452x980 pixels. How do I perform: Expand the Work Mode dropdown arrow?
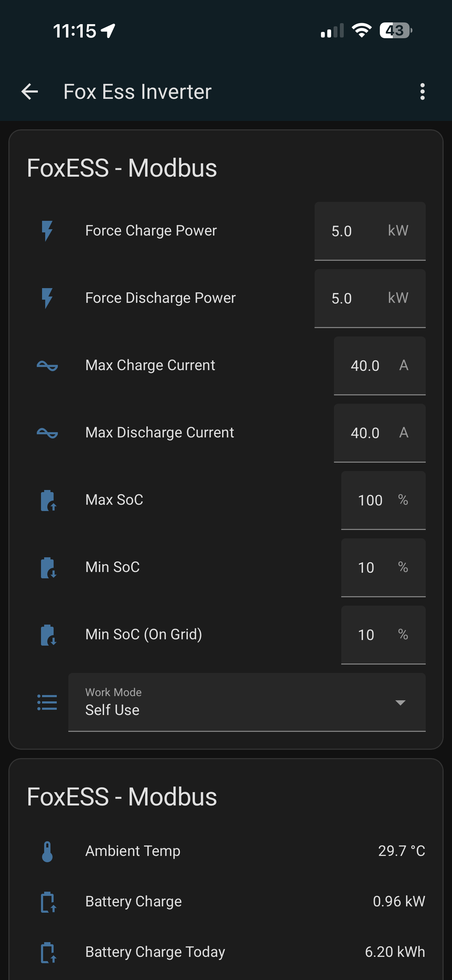tap(400, 702)
